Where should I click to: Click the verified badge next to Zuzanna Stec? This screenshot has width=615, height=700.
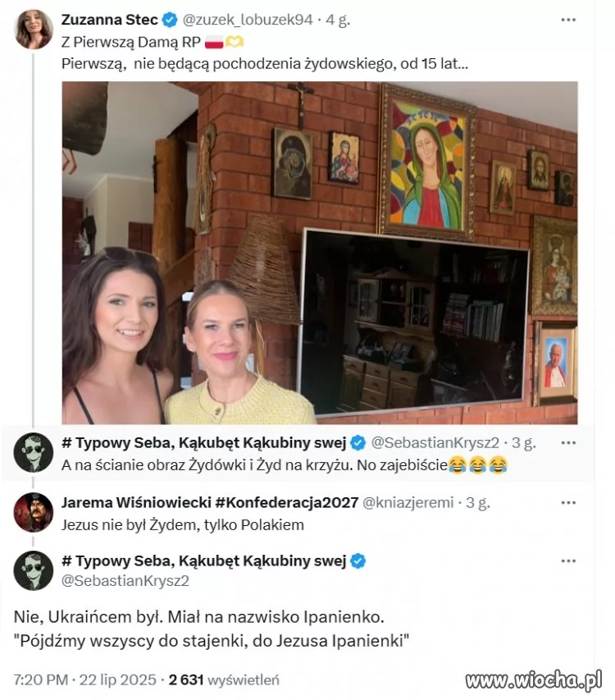pyautogui.click(x=170, y=20)
